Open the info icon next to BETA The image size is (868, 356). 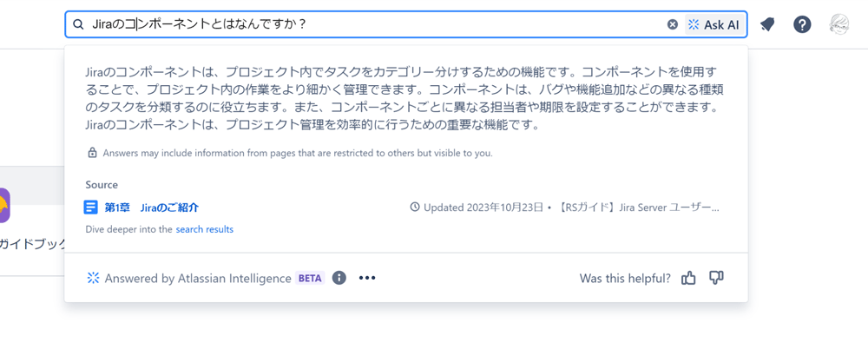(339, 277)
